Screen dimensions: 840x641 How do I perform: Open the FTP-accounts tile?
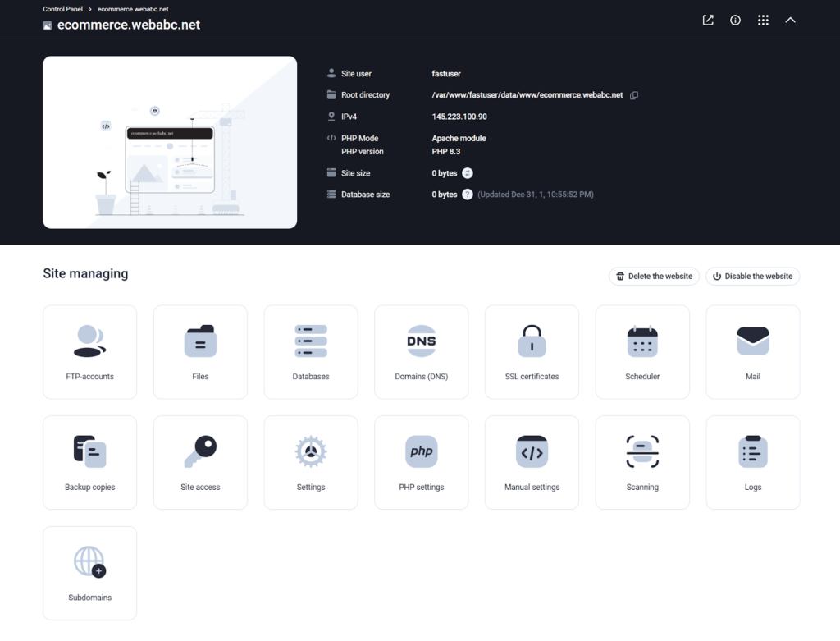click(x=89, y=352)
